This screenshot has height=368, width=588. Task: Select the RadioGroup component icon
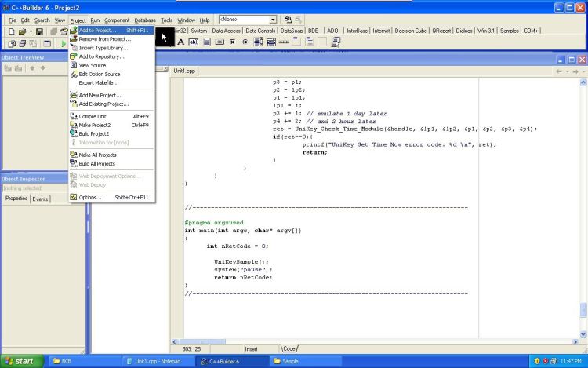pyautogui.click(x=310, y=42)
